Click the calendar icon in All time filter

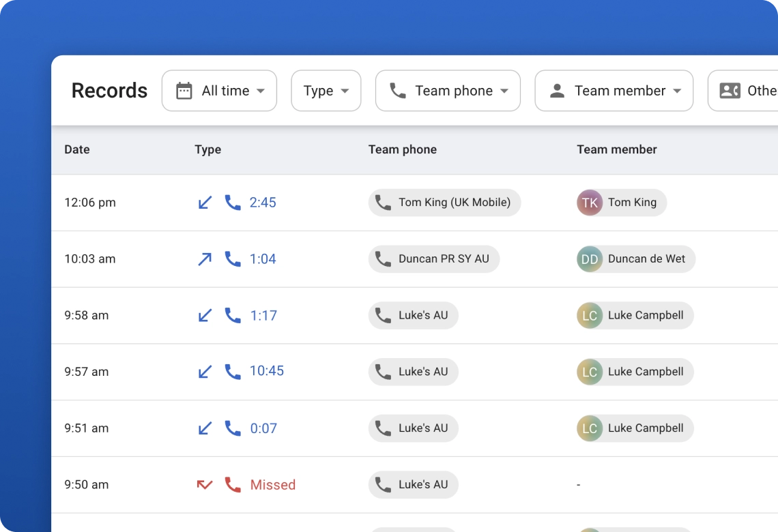[x=184, y=91]
